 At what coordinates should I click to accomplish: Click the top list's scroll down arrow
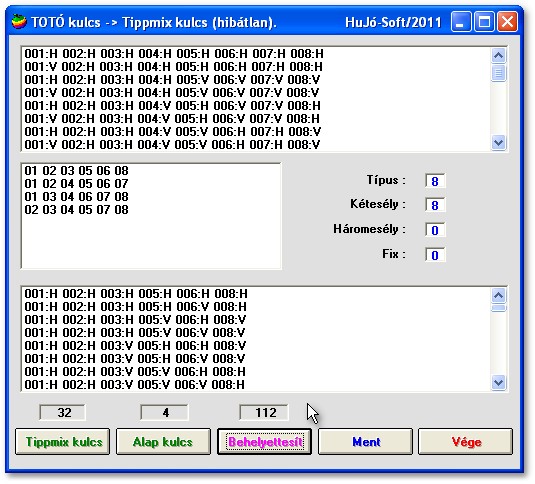point(498,143)
